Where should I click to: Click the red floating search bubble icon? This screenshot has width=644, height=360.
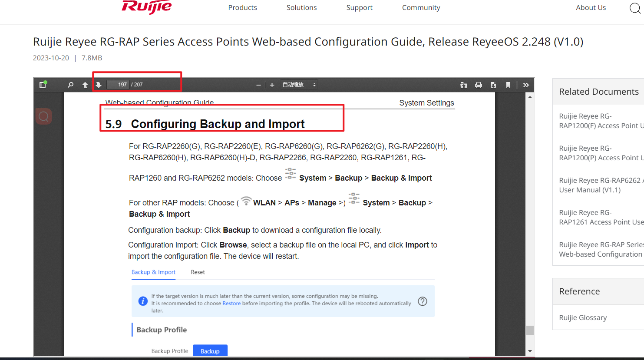click(43, 116)
